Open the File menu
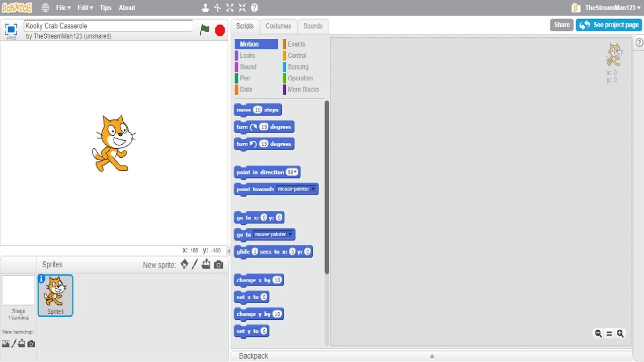Image resolution: width=644 pixels, height=362 pixels. click(x=63, y=8)
